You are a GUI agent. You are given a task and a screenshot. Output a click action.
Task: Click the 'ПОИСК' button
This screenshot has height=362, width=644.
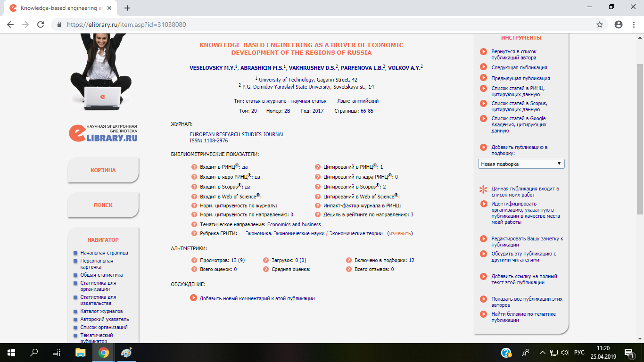(x=103, y=205)
